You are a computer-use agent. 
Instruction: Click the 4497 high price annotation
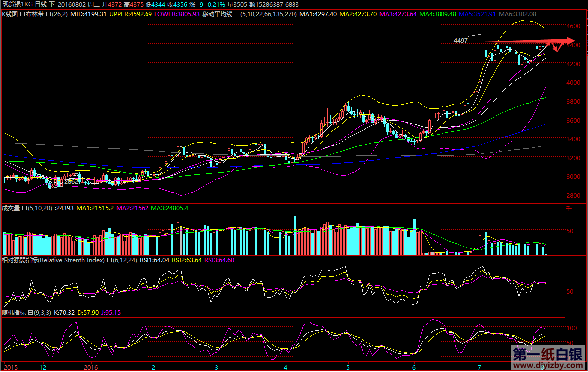pyautogui.click(x=461, y=40)
